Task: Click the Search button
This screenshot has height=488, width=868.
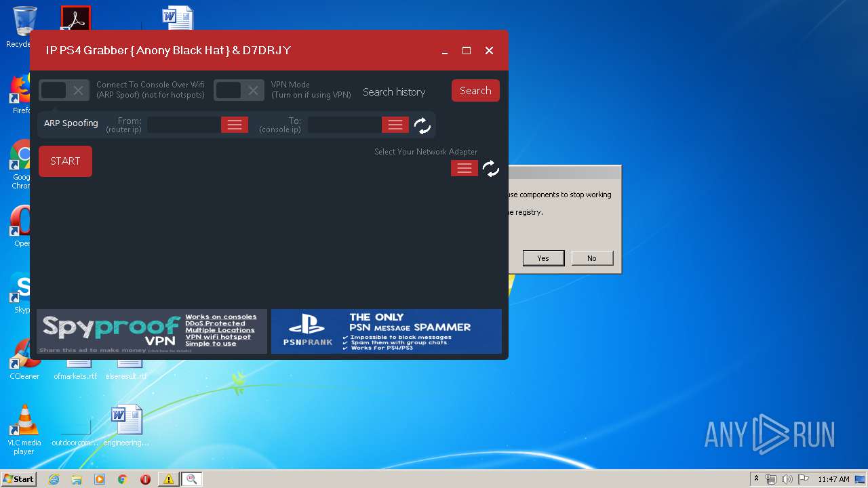Action: click(475, 91)
